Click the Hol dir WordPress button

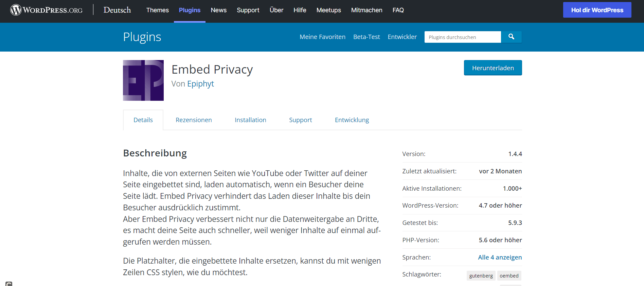tap(597, 10)
